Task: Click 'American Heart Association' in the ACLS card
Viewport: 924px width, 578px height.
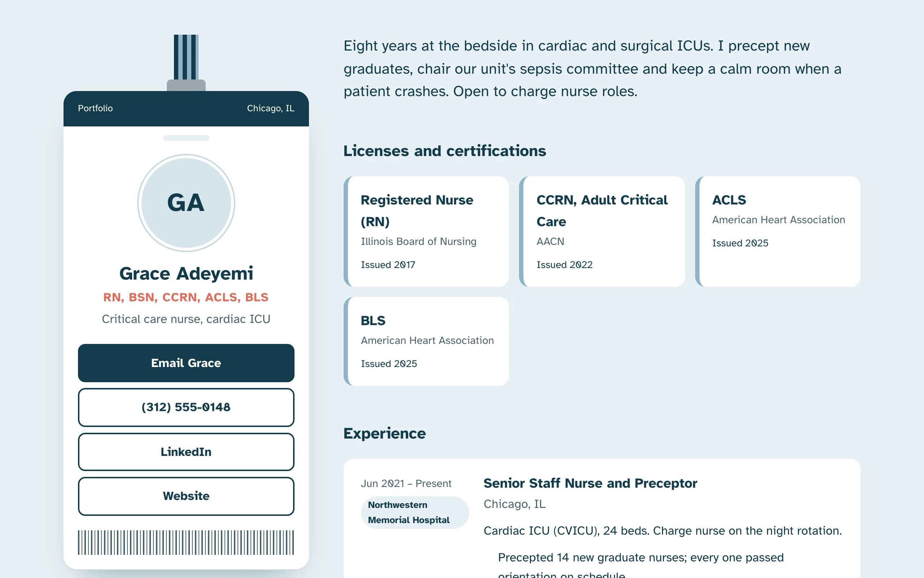Action: click(779, 220)
